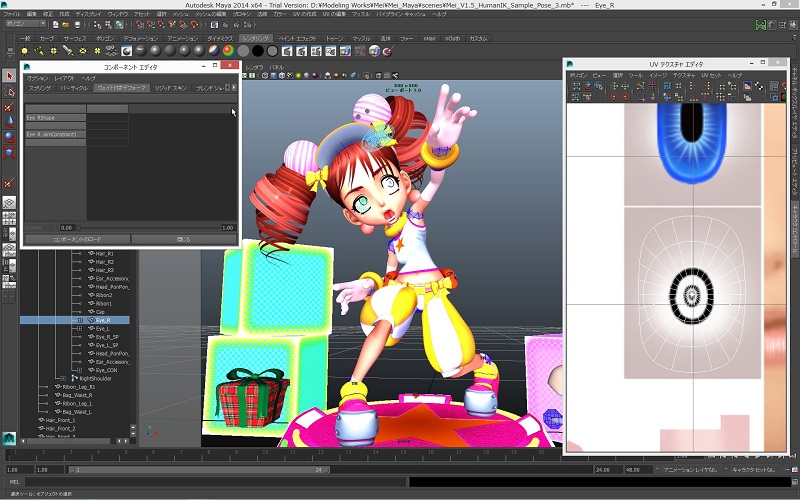Click the MEL command input field

click(x=215, y=482)
